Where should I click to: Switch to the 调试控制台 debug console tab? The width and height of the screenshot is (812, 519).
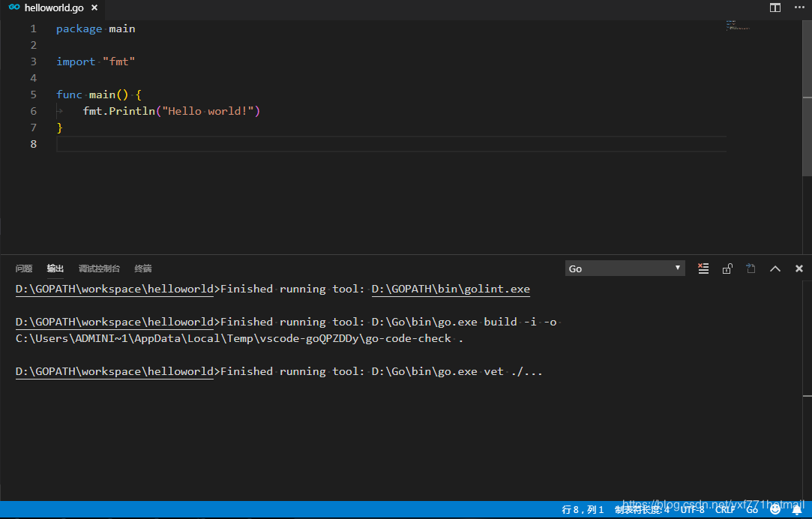tap(99, 268)
